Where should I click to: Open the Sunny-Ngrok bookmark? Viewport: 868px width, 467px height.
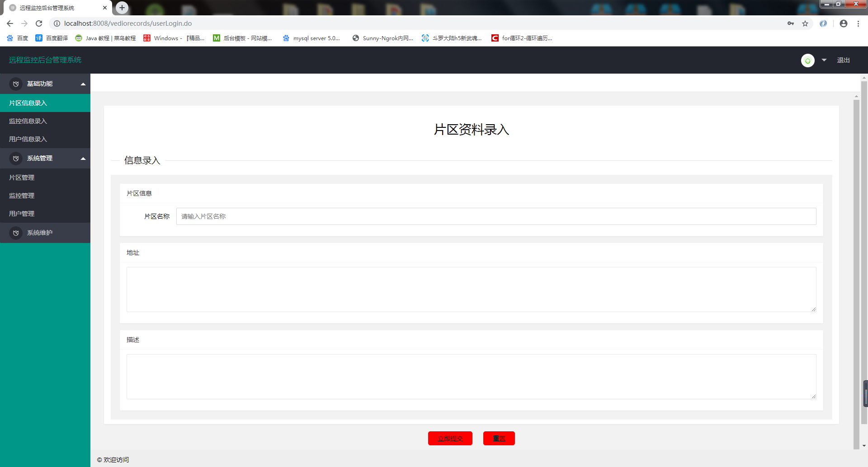point(382,38)
